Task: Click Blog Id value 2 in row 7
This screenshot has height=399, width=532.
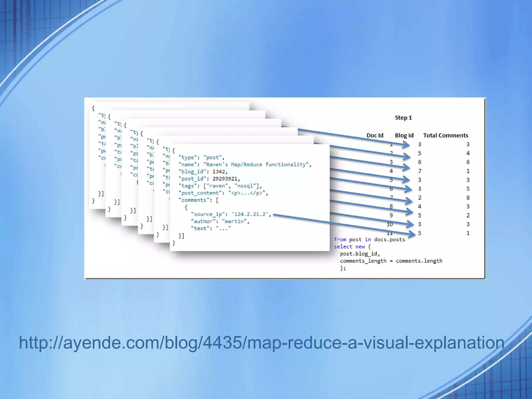Action: coord(420,198)
